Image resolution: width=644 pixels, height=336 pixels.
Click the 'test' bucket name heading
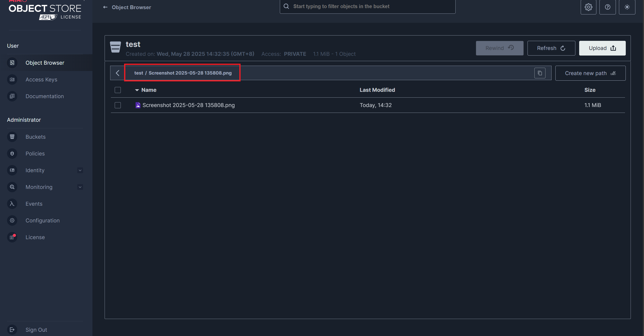click(133, 44)
